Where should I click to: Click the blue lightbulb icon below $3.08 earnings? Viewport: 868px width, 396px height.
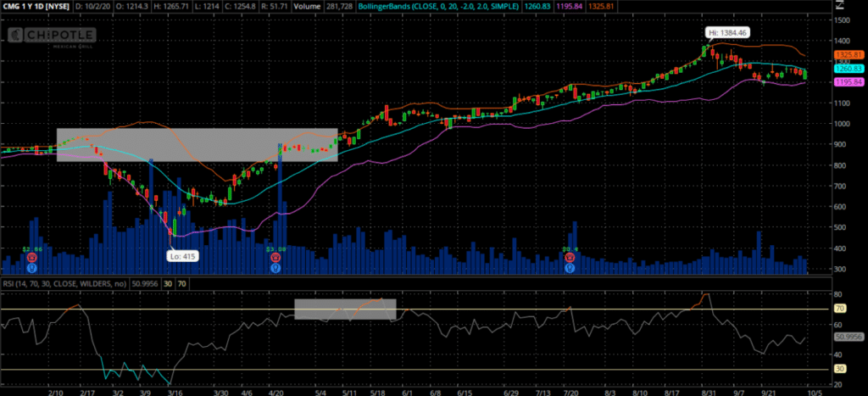pyautogui.click(x=275, y=267)
